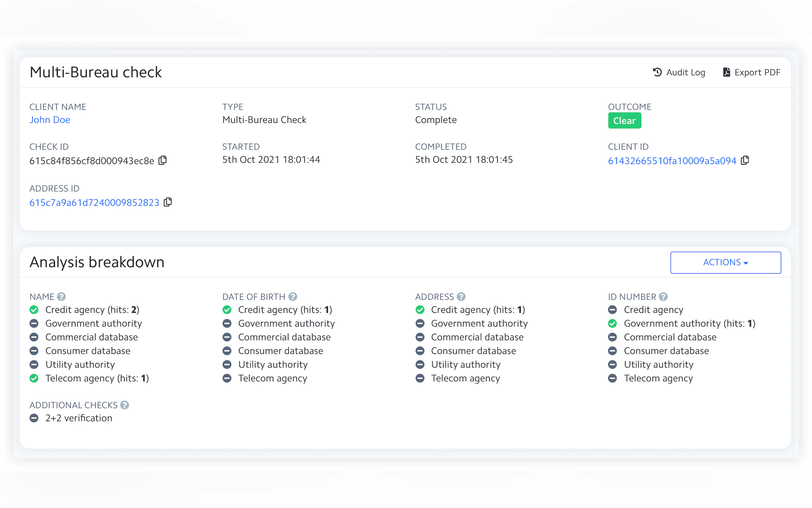Open the address ID link 615c7a9a61d7240009852823
This screenshot has height=508, width=812.
click(94, 202)
